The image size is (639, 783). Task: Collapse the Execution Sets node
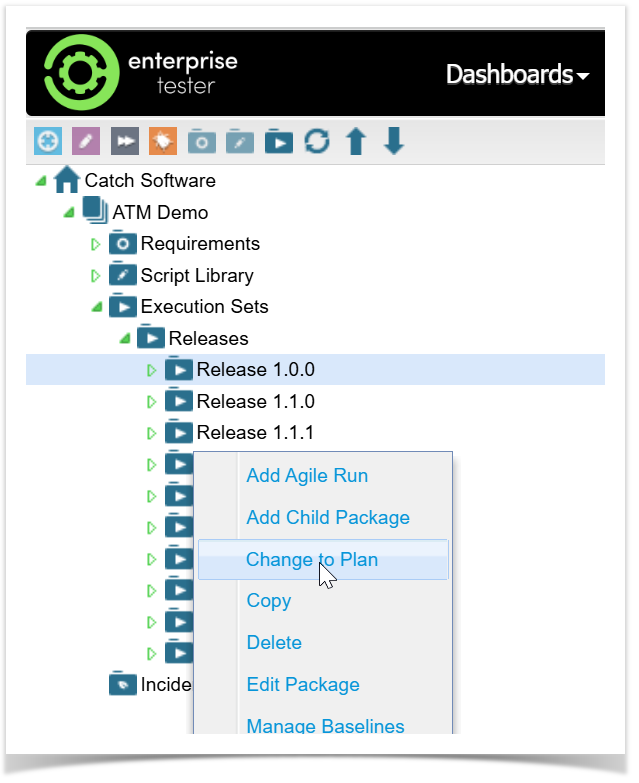[97, 307]
